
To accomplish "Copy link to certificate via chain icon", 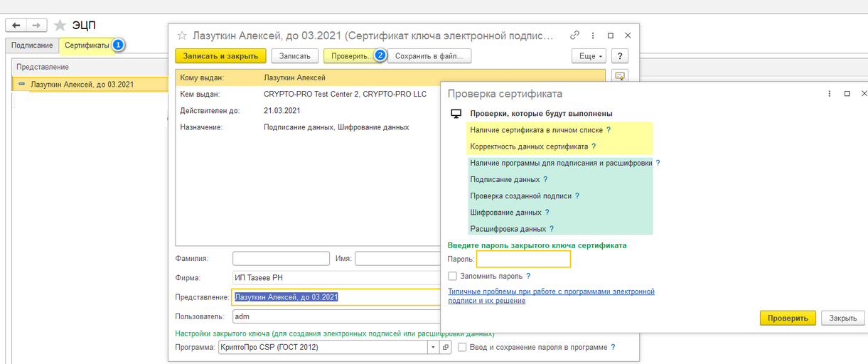I will pos(574,35).
